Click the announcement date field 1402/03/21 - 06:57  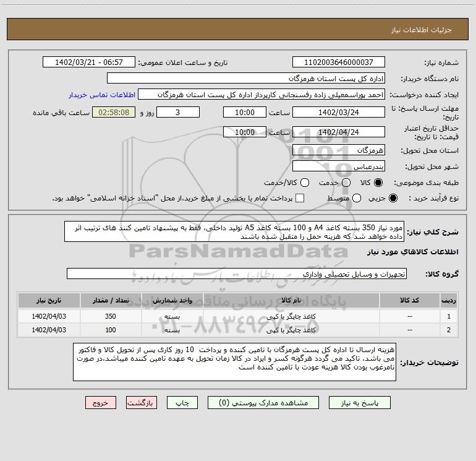click(x=89, y=62)
